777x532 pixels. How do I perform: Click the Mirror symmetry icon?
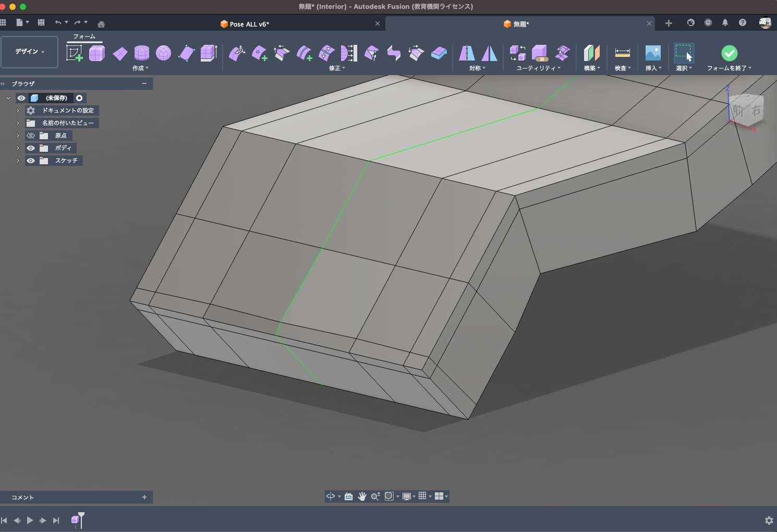[x=467, y=53]
